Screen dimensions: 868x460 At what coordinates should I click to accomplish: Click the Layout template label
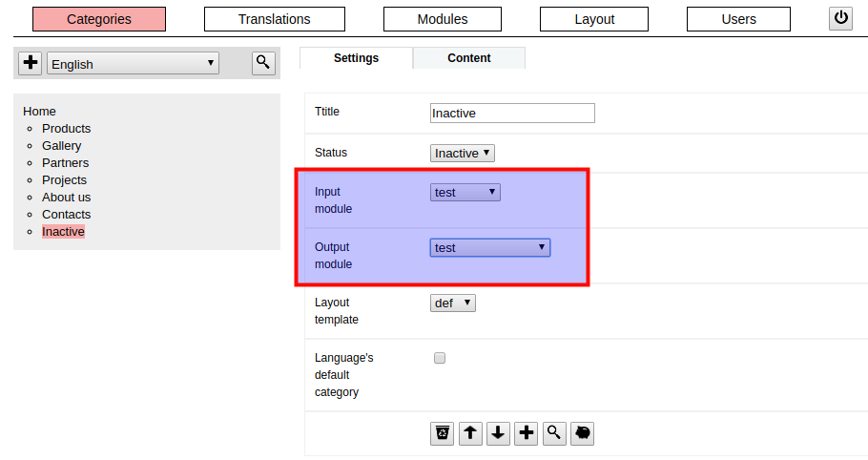337,310
